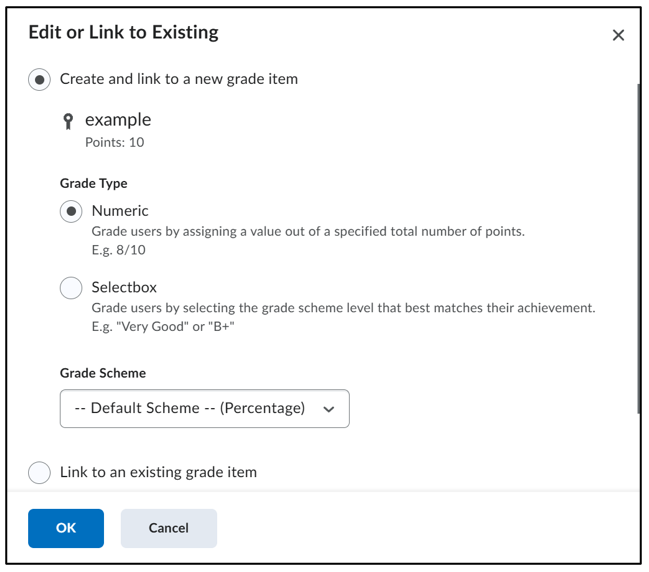Click the 'Grade Type' heading

94,183
